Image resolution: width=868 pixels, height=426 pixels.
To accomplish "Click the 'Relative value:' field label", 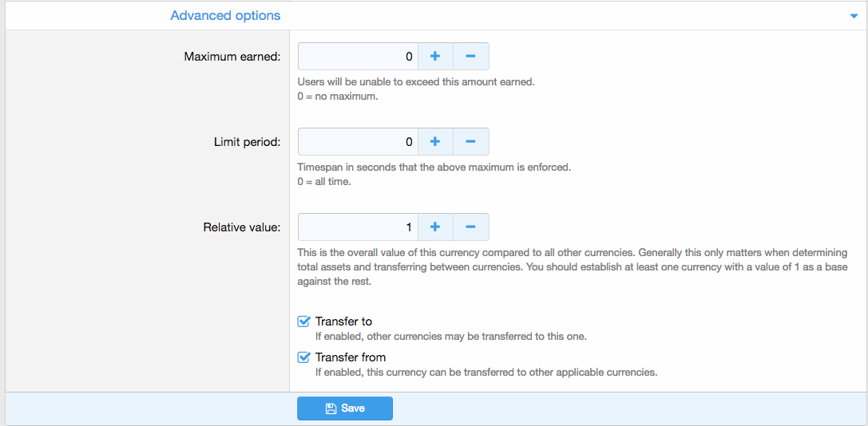I will coord(242,227).
